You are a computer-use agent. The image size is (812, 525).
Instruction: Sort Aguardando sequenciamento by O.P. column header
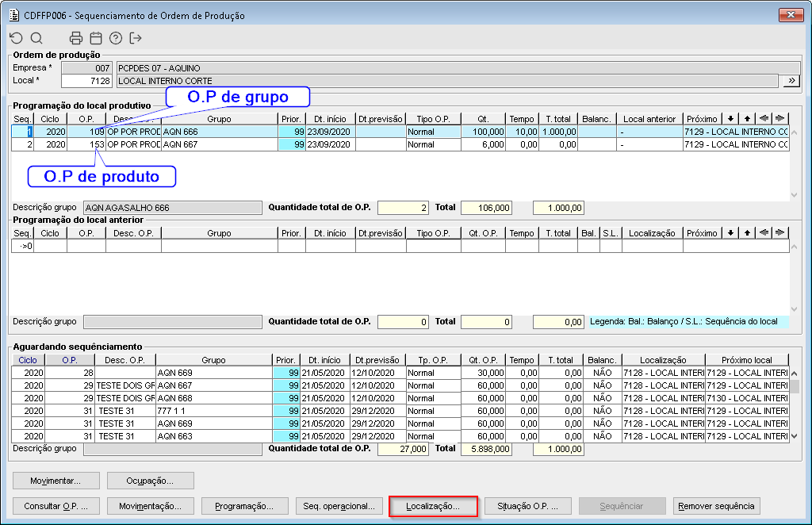point(70,360)
